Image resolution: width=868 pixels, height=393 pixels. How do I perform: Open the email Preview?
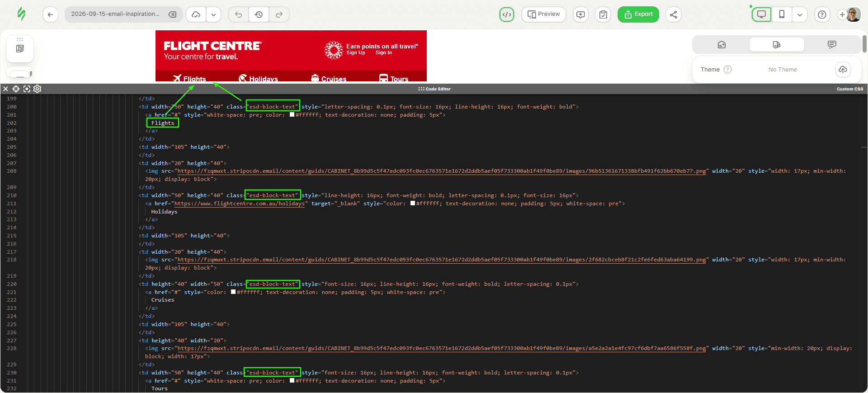[544, 14]
